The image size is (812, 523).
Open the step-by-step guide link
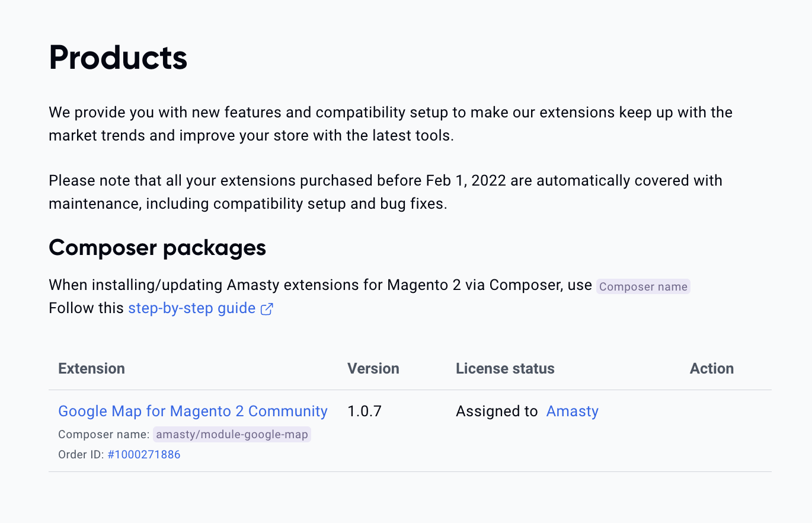tap(191, 308)
